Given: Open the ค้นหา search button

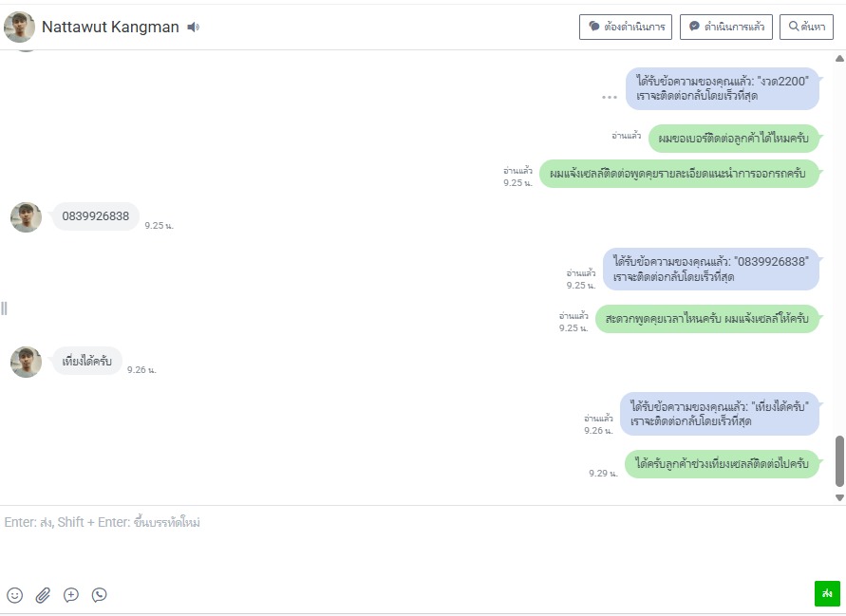Looking at the screenshot, I should (x=807, y=27).
